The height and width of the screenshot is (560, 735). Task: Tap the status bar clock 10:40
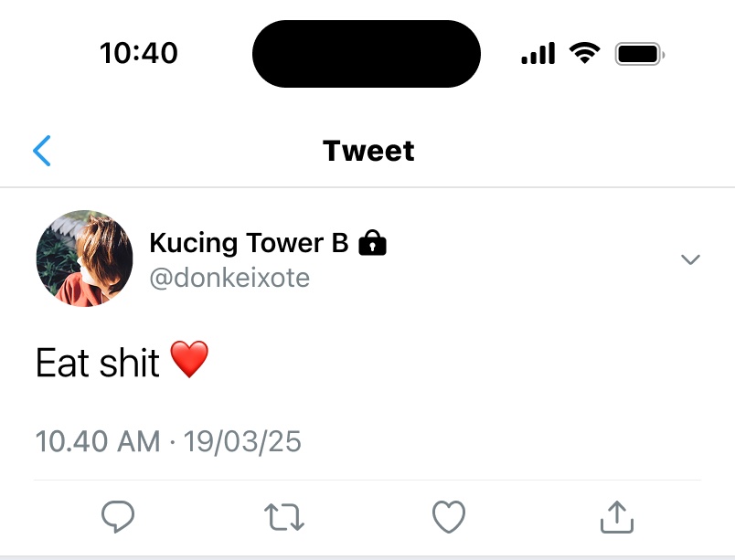[139, 52]
